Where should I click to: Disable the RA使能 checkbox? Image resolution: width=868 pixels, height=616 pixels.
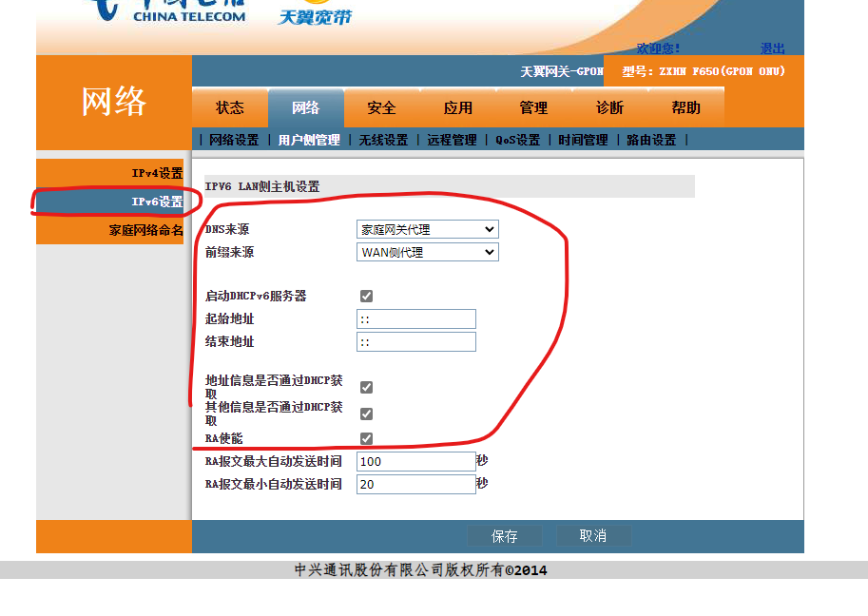coord(365,438)
